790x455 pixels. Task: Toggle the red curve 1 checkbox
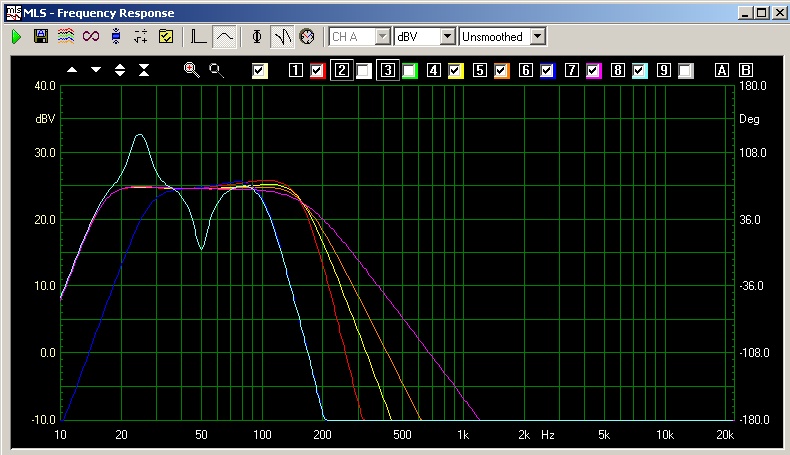(x=318, y=70)
